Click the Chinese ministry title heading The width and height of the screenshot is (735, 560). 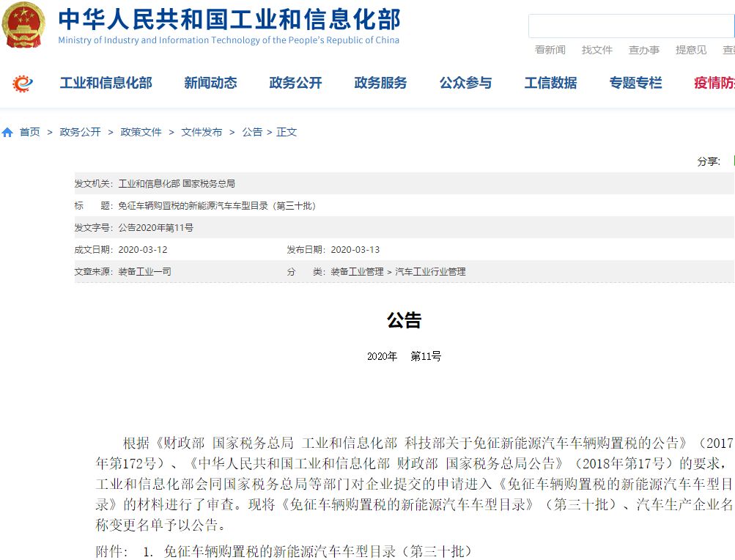point(229,19)
